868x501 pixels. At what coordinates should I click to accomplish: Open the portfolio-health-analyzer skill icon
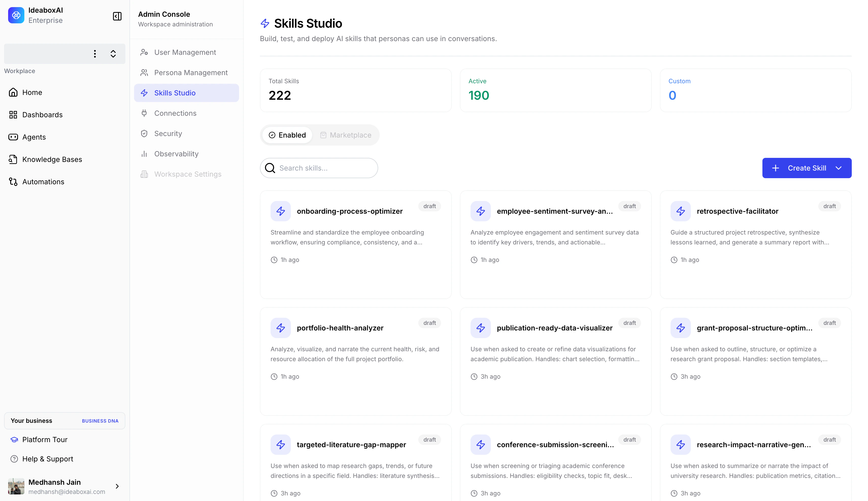pyautogui.click(x=281, y=328)
